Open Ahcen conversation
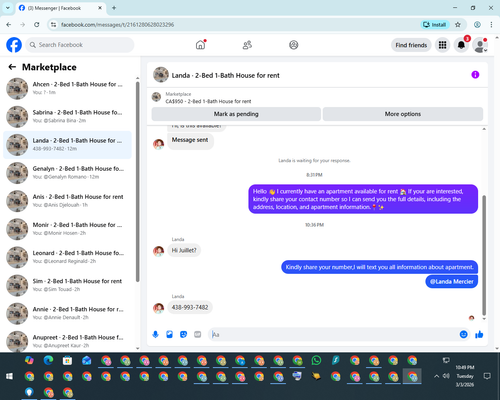 (67, 89)
